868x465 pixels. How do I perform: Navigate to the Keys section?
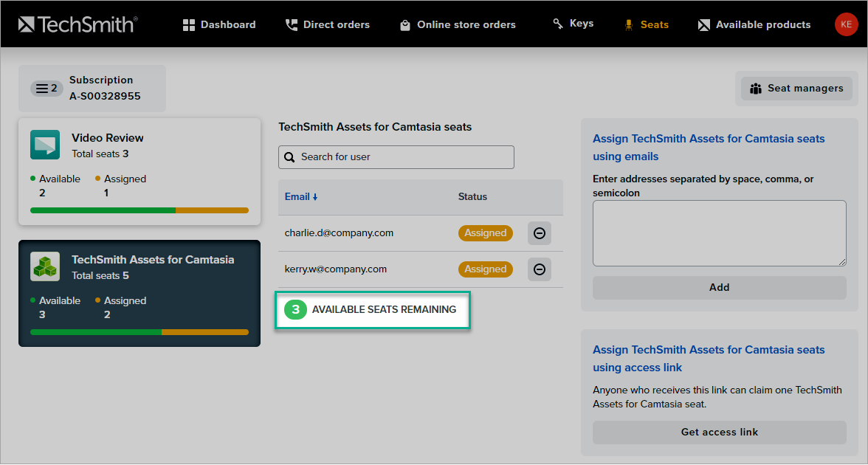(573, 24)
